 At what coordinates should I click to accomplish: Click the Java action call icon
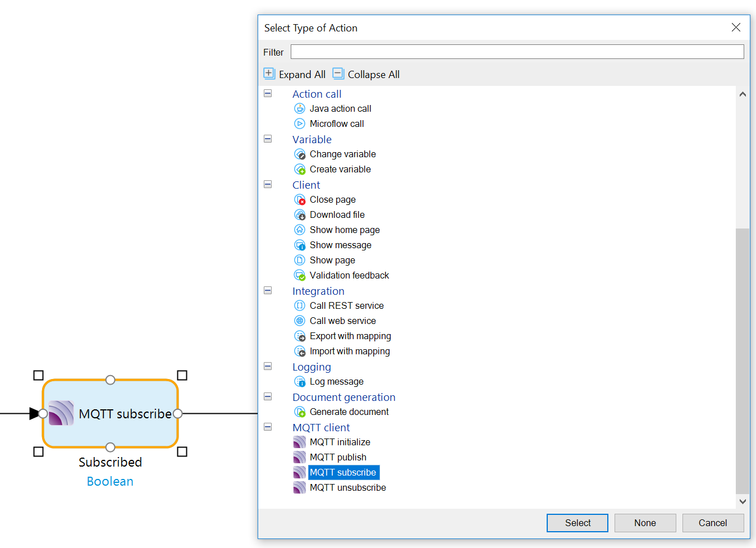pos(300,108)
